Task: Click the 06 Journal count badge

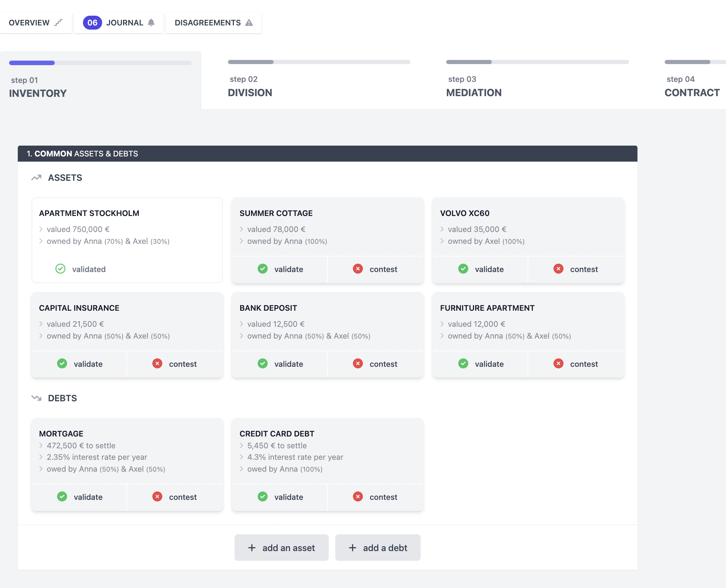Action: (x=92, y=23)
